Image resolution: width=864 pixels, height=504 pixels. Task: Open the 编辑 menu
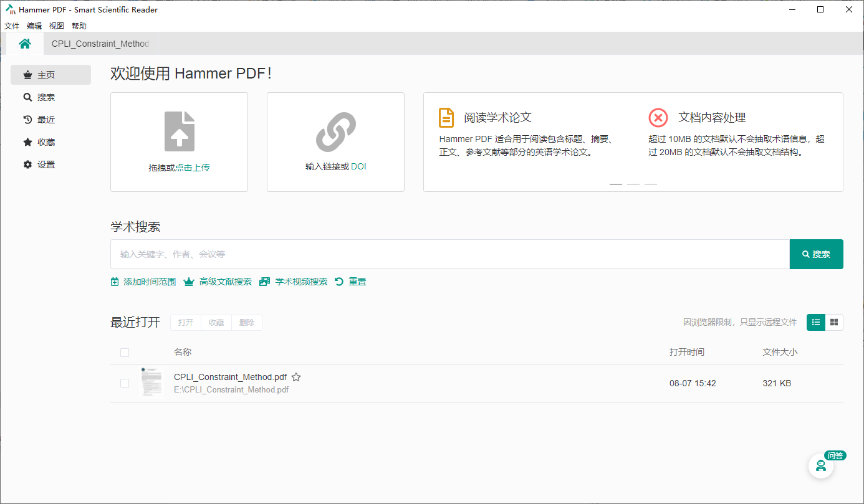[x=34, y=26]
